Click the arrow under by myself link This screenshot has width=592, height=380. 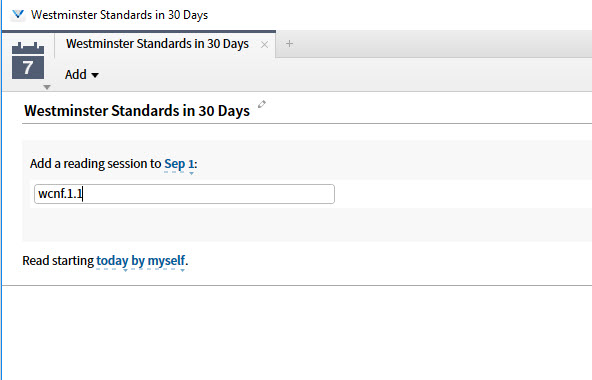182,270
